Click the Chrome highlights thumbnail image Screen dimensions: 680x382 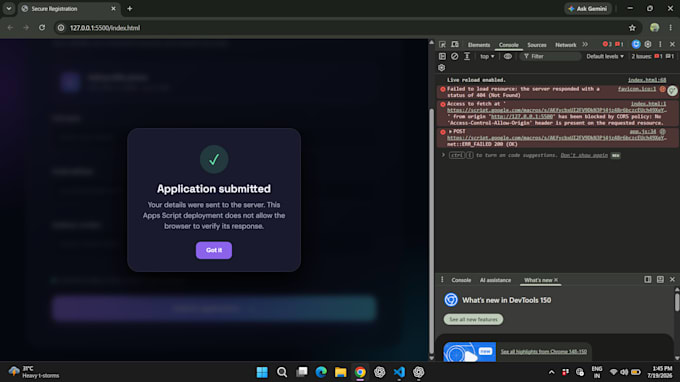[469, 352]
